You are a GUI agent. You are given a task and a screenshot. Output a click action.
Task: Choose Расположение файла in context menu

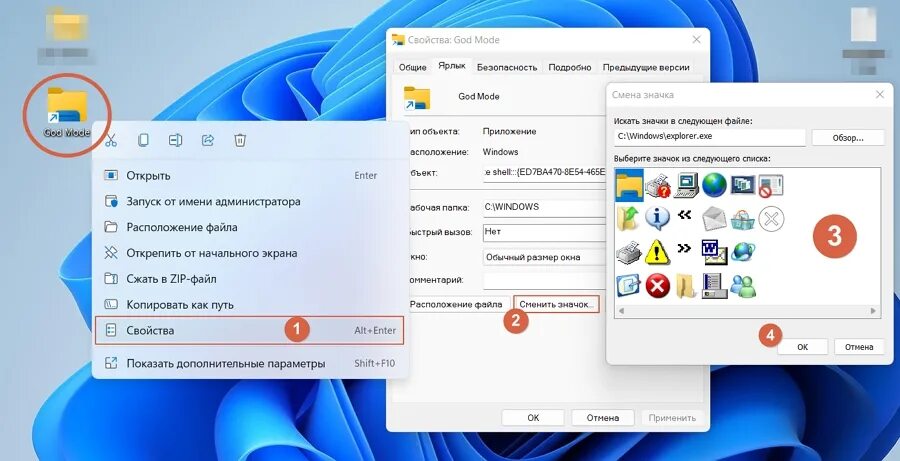click(x=250, y=227)
